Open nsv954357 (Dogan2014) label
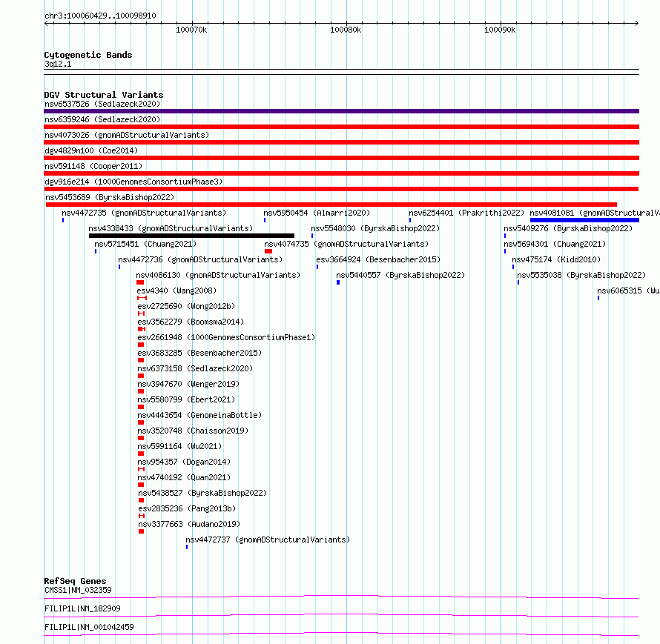This screenshot has height=644, width=660. [184, 462]
